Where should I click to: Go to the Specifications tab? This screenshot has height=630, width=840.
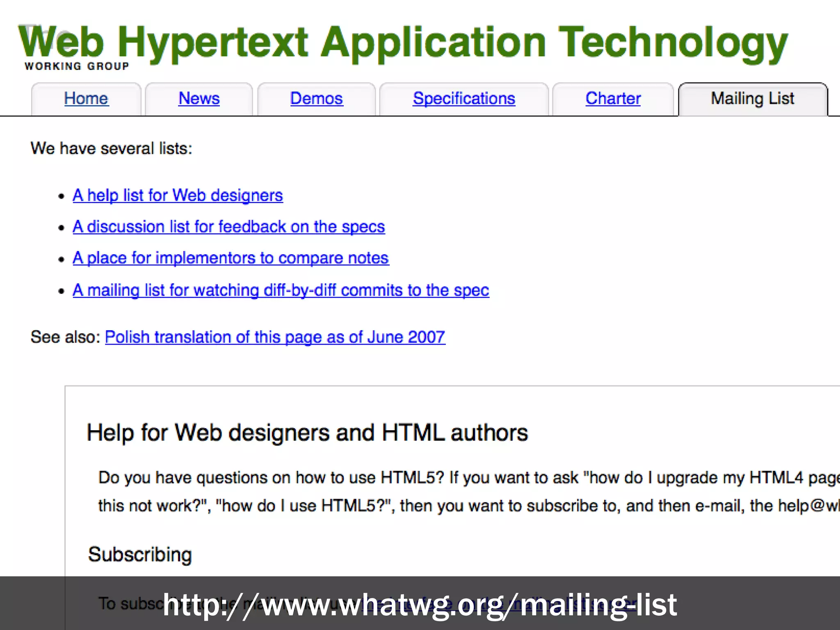[464, 99]
